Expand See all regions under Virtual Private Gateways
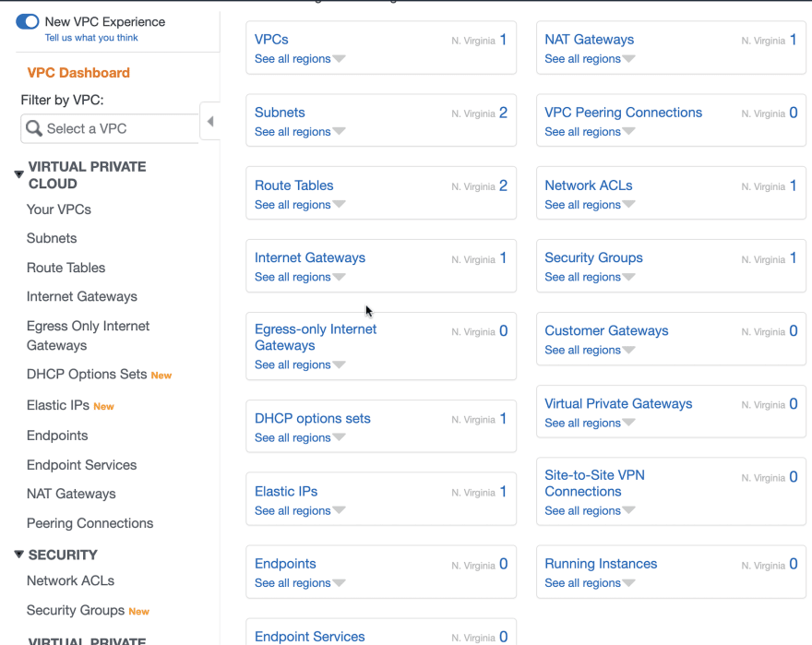 tap(590, 423)
